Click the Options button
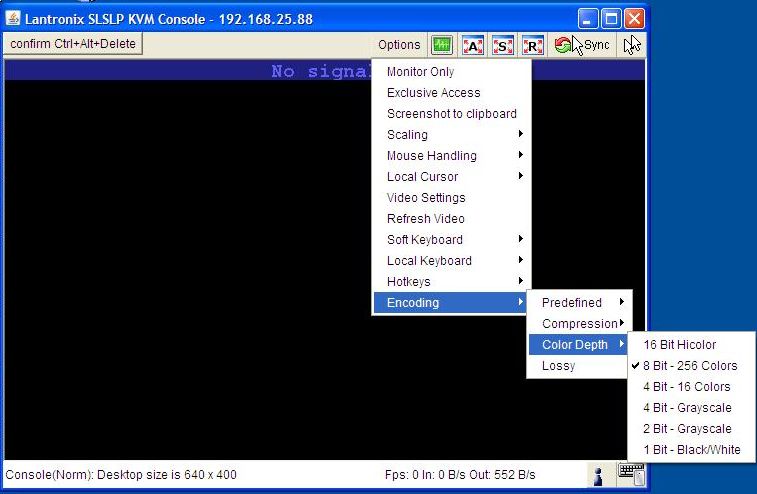757x494 pixels. pyautogui.click(x=399, y=45)
